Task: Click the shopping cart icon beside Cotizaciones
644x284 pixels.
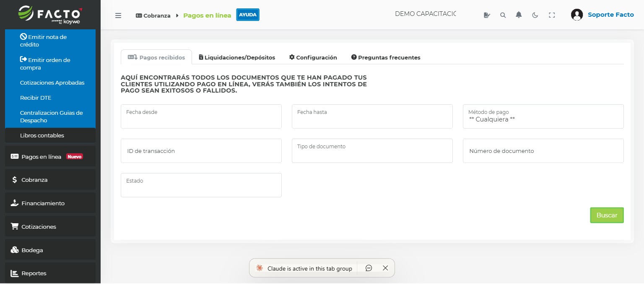Action: point(14,226)
